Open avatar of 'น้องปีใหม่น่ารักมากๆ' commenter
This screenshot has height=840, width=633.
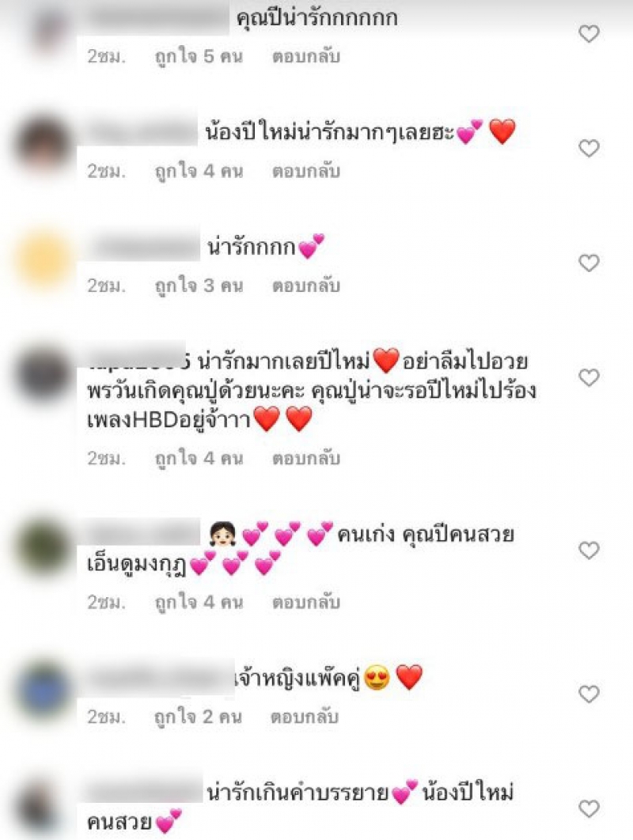click(44, 145)
